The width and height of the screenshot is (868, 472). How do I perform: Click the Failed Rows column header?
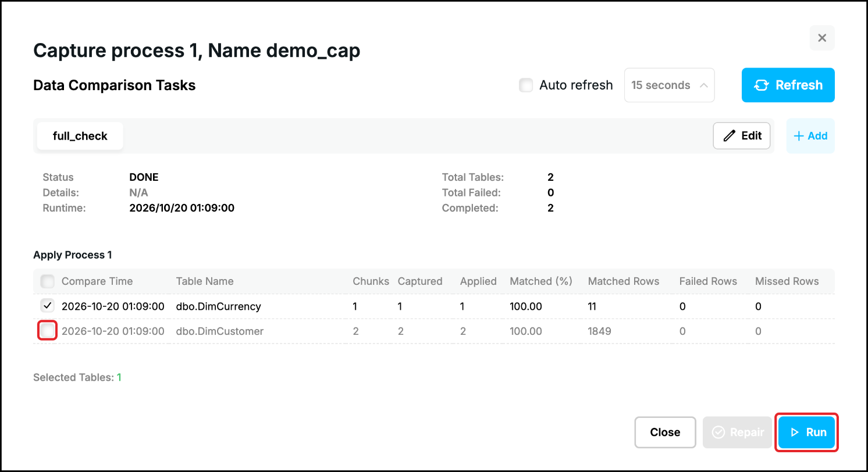(708, 281)
